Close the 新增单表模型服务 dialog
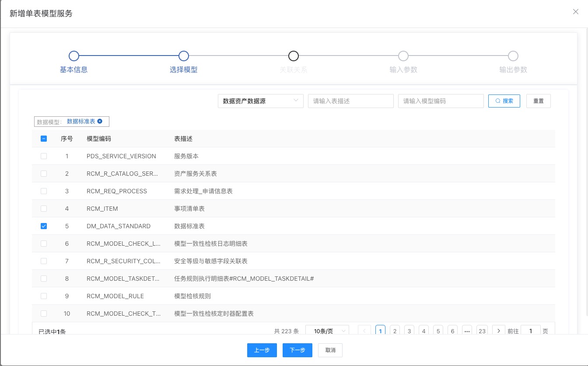Screen dimensions: 588x366 pos(576,12)
